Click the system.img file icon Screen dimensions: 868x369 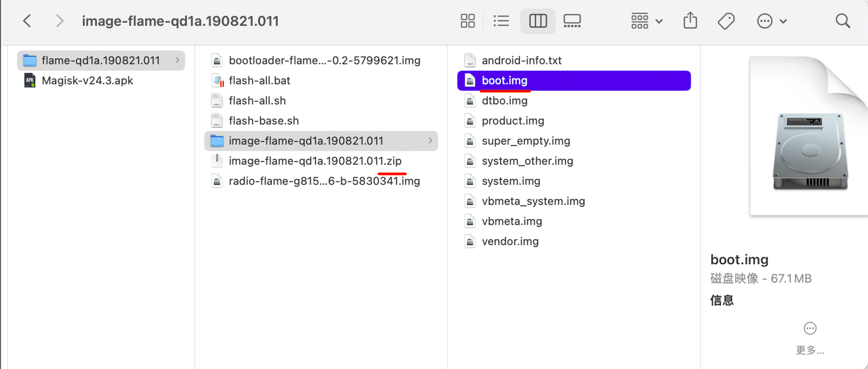[470, 181]
